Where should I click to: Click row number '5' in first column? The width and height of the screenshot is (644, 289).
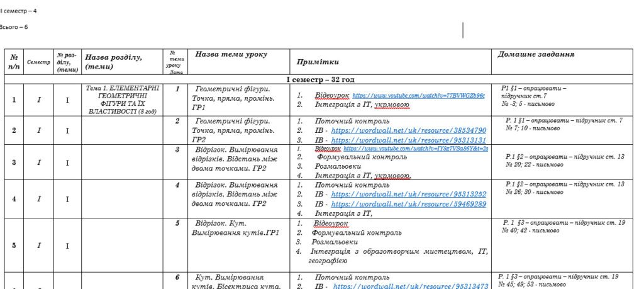14,246
